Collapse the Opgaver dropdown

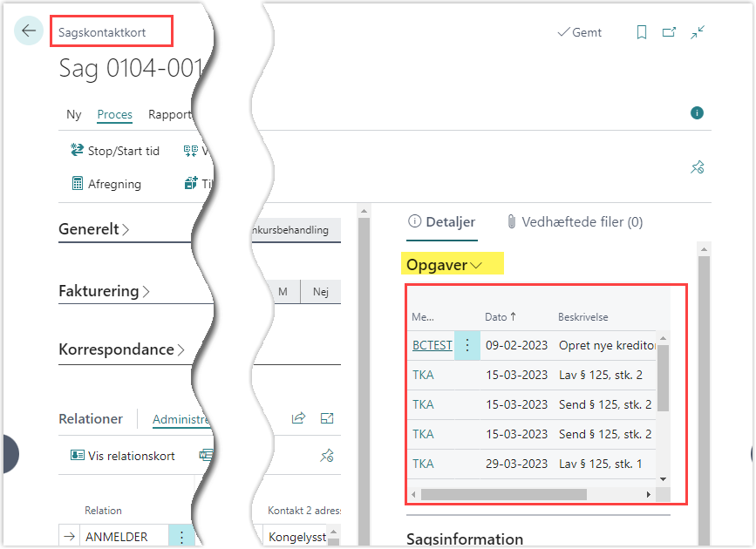click(444, 265)
